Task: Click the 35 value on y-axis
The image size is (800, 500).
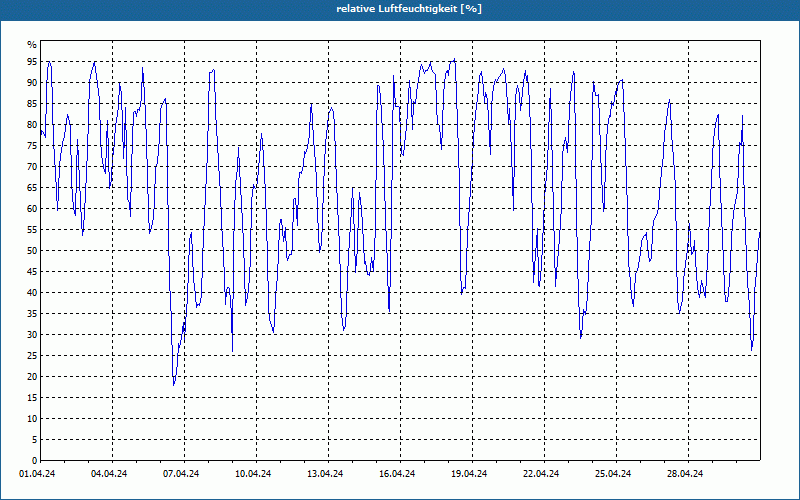Action: (x=32, y=314)
